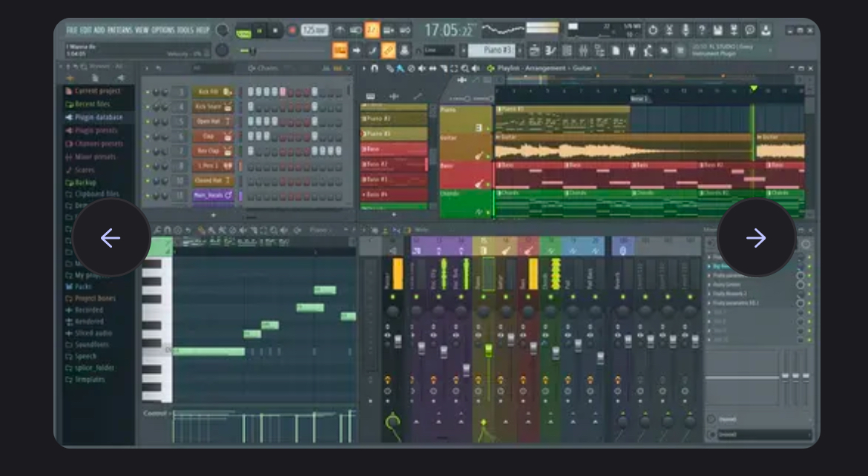Click the stop button in the transport
This screenshot has height=476, width=868.
(x=274, y=30)
